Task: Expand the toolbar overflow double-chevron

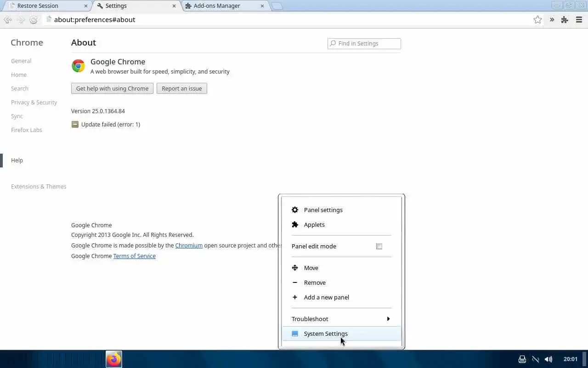Action: pyautogui.click(x=552, y=20)
